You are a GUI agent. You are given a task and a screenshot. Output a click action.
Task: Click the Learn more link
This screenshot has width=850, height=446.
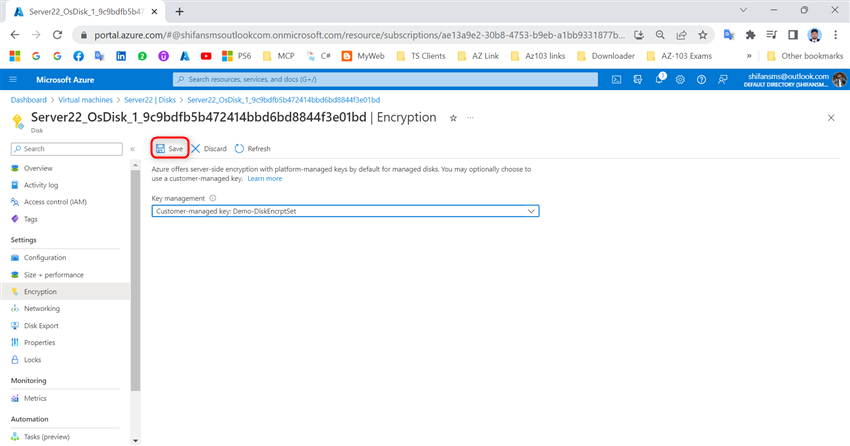(265, 178)
